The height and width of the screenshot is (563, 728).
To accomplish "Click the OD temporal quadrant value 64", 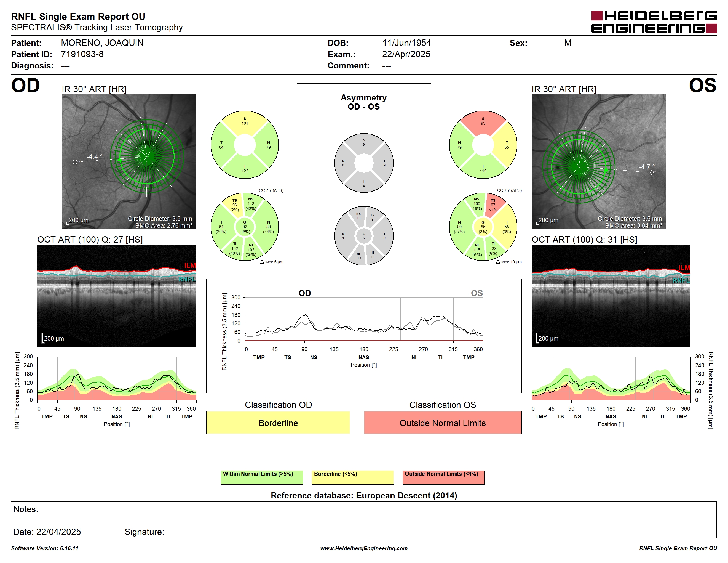I will tap(221, 147).
